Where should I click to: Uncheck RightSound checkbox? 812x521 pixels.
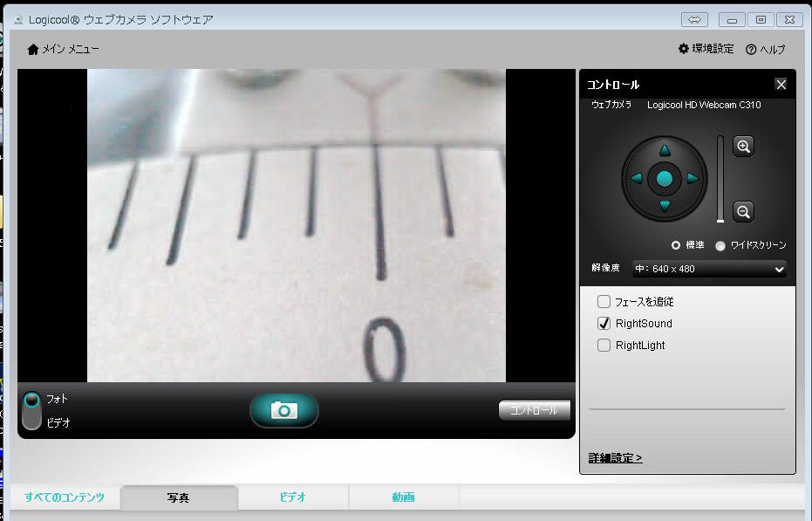point(604,324)
